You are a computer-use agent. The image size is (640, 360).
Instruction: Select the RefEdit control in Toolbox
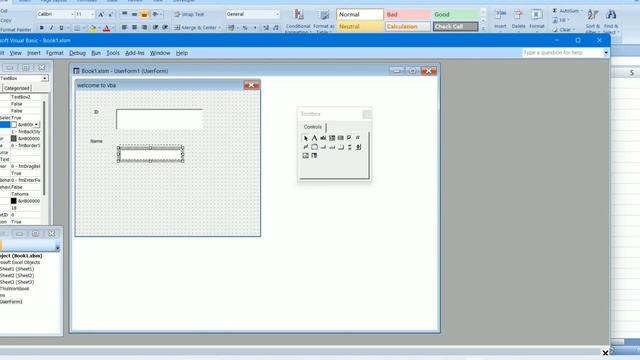coord(314,156)
